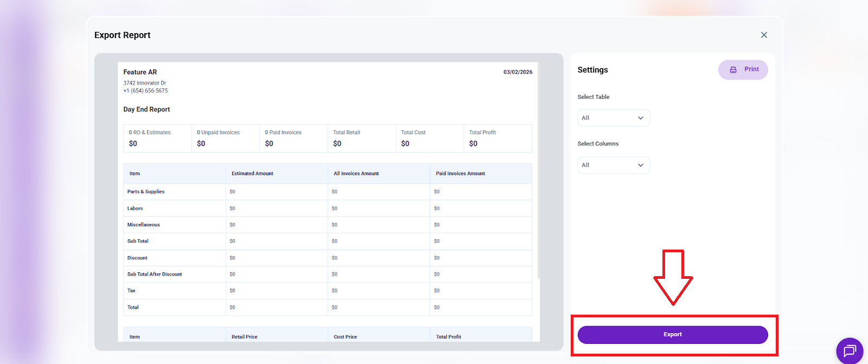Expand the Select Columns dropdown
Image resolution: width=868 pixels, height=364 pixels.
point(613,165)
